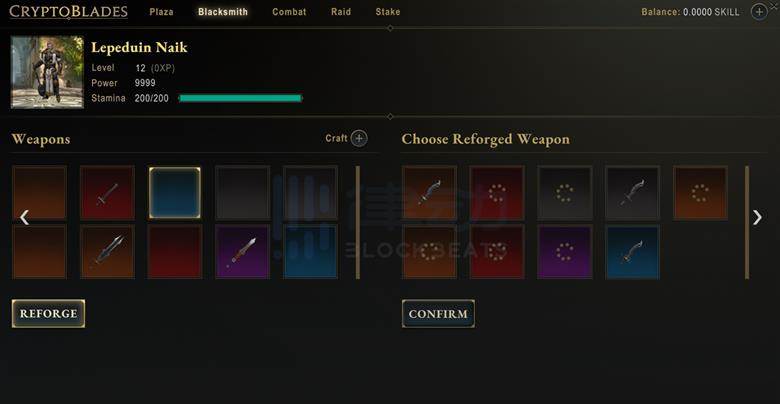This screenshot has height=404, width=780.
Task: Pick the twin-blade weapon in the orange slot
Action: (107, 251)
